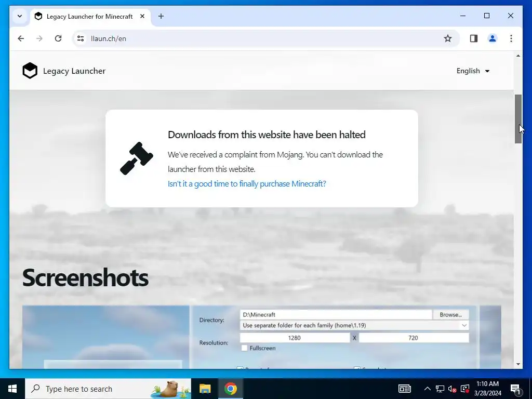Click the llaun.ch/en address bar

point(264,38)
